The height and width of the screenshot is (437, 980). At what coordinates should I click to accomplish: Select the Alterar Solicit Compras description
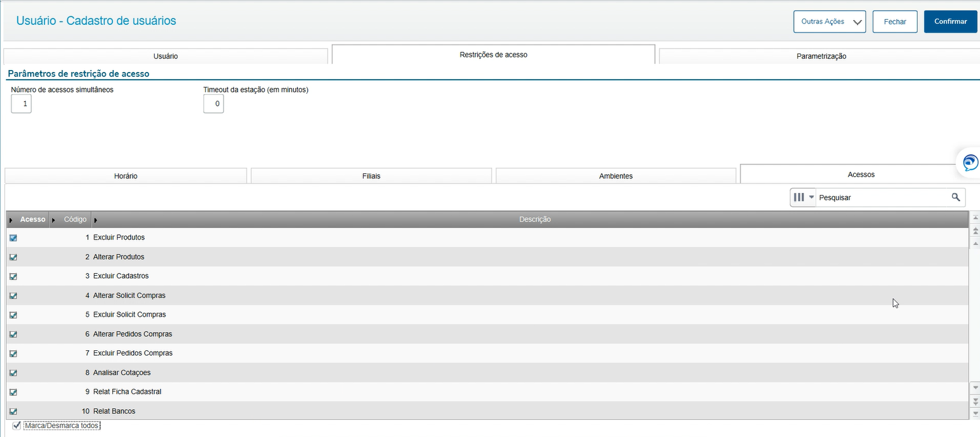point(129,296)
